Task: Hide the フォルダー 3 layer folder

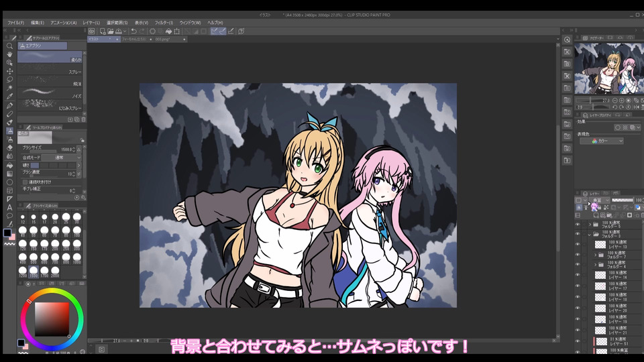Action: pyautogui.click(x=578, y=235)
